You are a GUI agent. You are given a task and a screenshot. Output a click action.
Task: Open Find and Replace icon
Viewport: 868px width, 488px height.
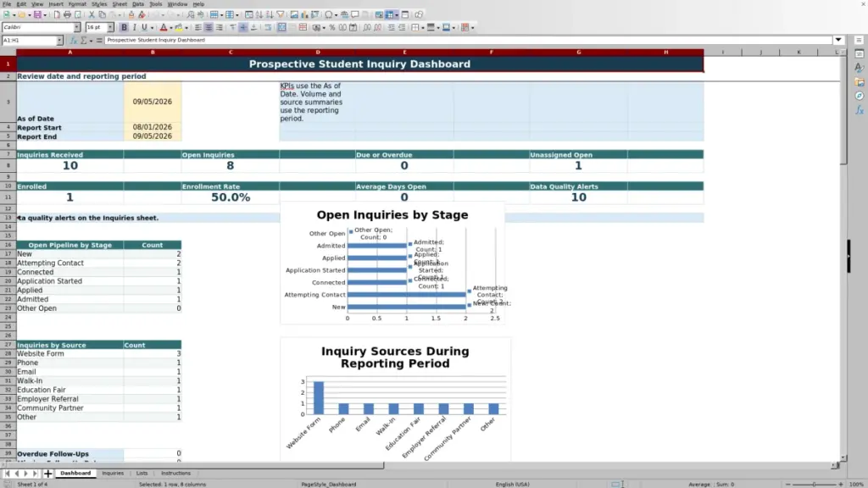pos(191,14)
